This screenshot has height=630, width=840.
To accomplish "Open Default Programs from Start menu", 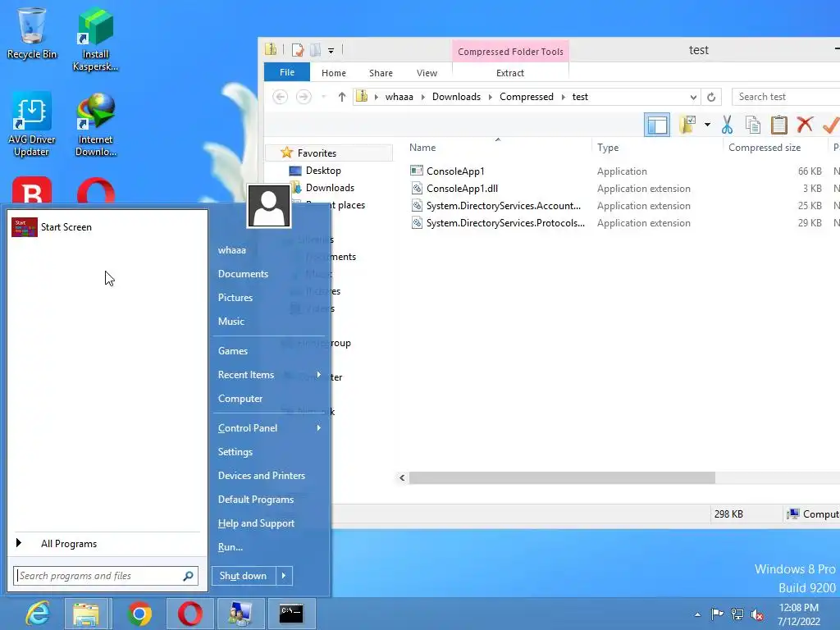I will click(256, 500).
